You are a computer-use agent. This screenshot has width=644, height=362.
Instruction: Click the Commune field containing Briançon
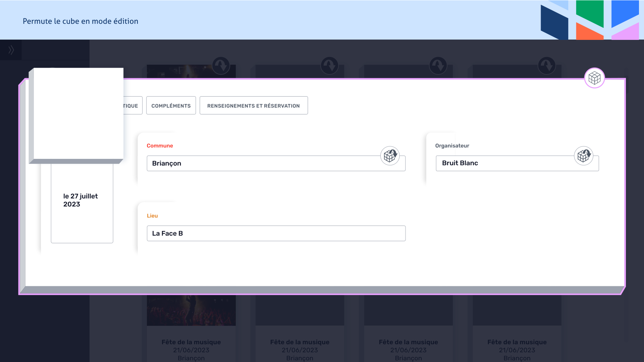[x=262, y=164]
